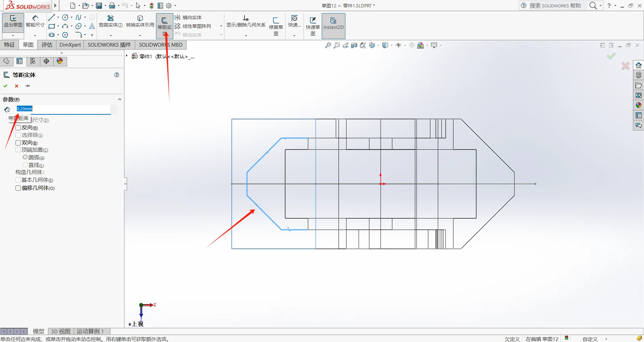Check the Select chain (选择链) checkbox
Viewport: 644px width, 342px height.
coord(18,135)
